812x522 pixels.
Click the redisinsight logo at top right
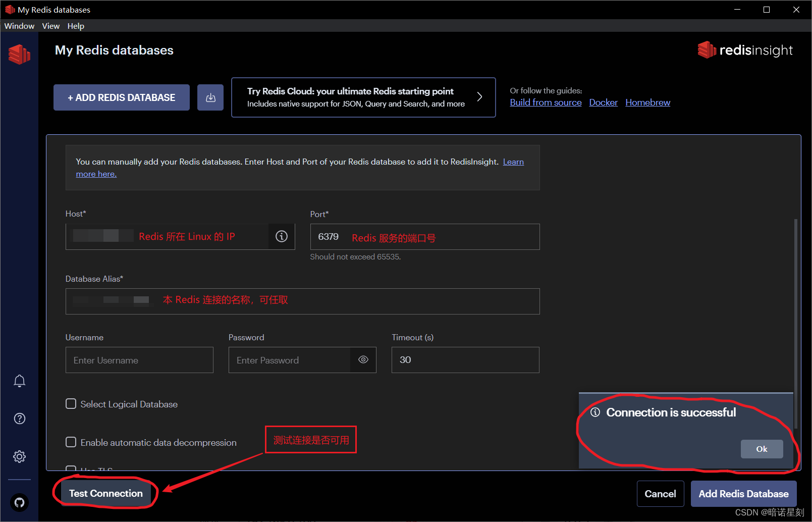pyautogui.click(x=745, y=50)
